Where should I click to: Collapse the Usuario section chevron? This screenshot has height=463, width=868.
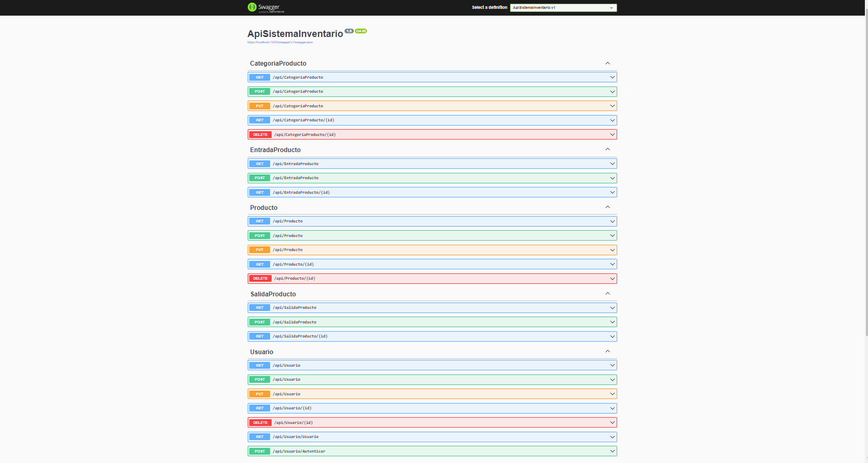(607, 352)
